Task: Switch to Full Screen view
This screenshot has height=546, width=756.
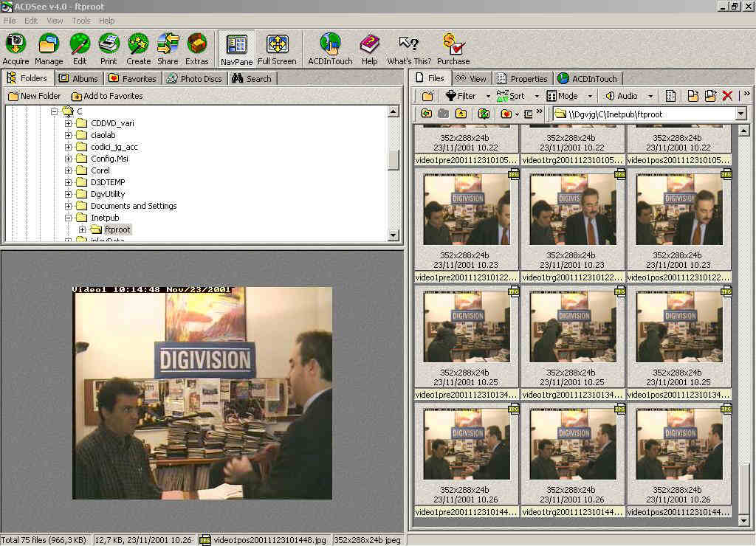Action: point(278,49)
